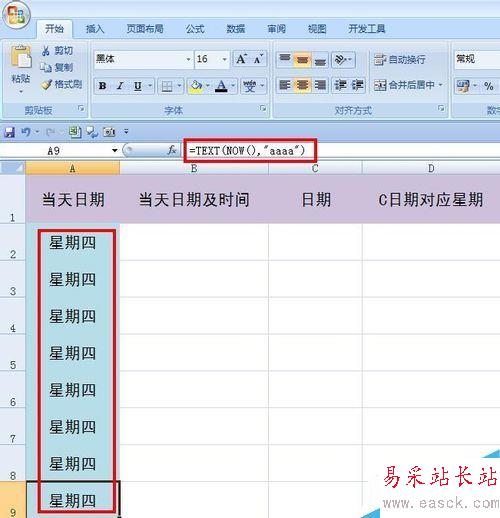Switch to the 公式 tab
The width and height of the screenshot is (500, 518).
click(x=195, y=29)
